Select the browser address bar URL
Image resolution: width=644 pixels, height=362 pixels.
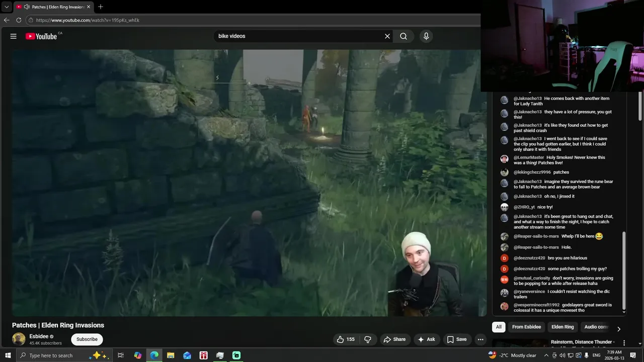[x=88, y=20]
